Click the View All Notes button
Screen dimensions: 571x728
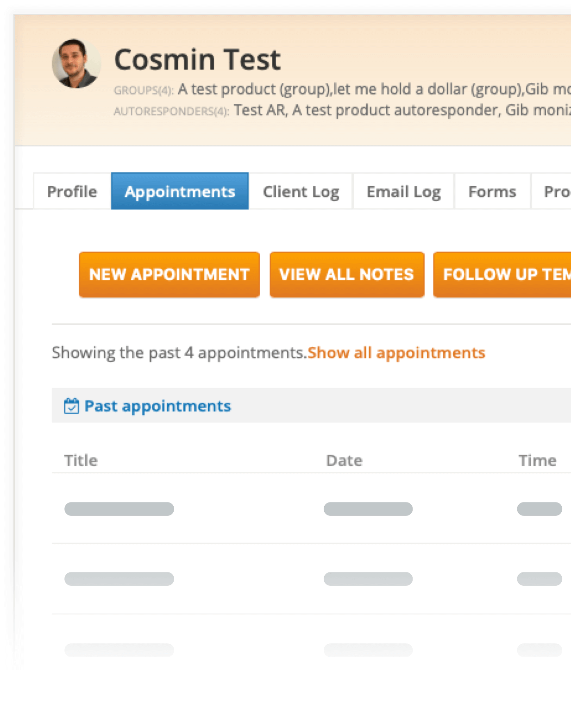347,275
